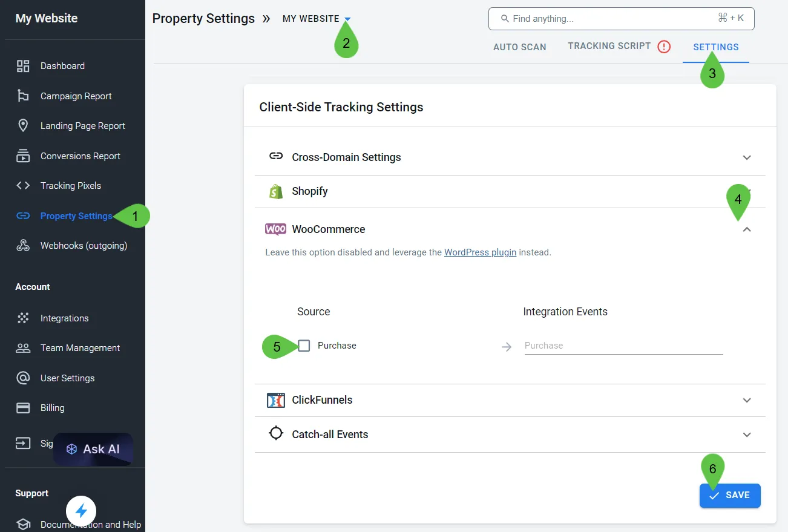
Task: Click the search magnifier icon
Action: pos(505,19)
